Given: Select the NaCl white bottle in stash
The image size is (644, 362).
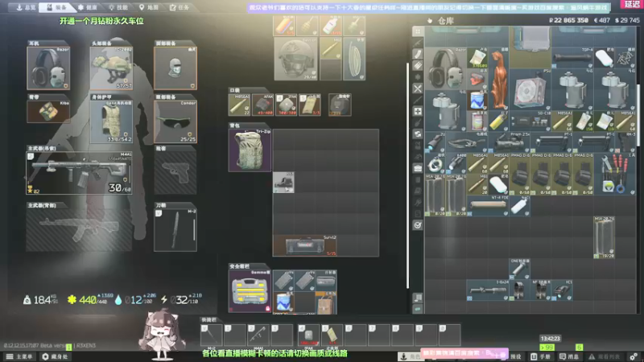Looking at the screenshot, I should 519,206.
